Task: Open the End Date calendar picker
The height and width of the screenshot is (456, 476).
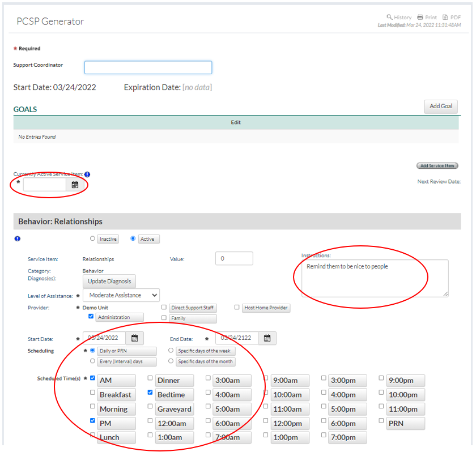Action: 267,338
